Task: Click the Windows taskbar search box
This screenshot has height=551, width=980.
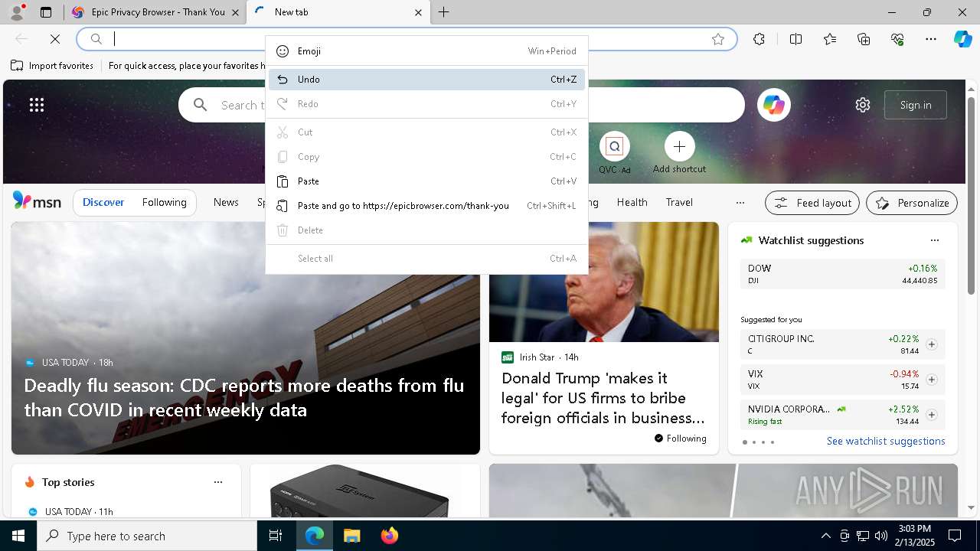Action: click(x=147, y=536)
